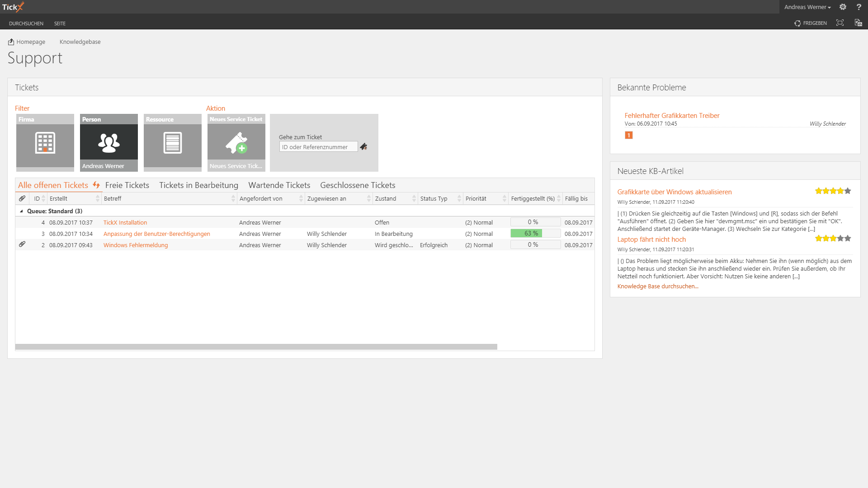
Task: Click 63 % progress bar
Action: 535,233
